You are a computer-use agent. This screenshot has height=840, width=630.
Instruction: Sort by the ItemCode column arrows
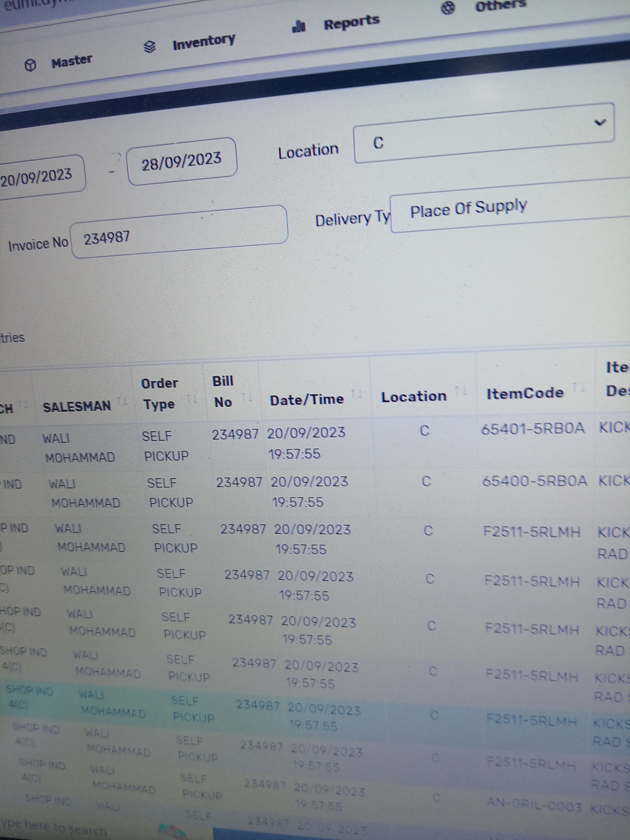(579, 387)
